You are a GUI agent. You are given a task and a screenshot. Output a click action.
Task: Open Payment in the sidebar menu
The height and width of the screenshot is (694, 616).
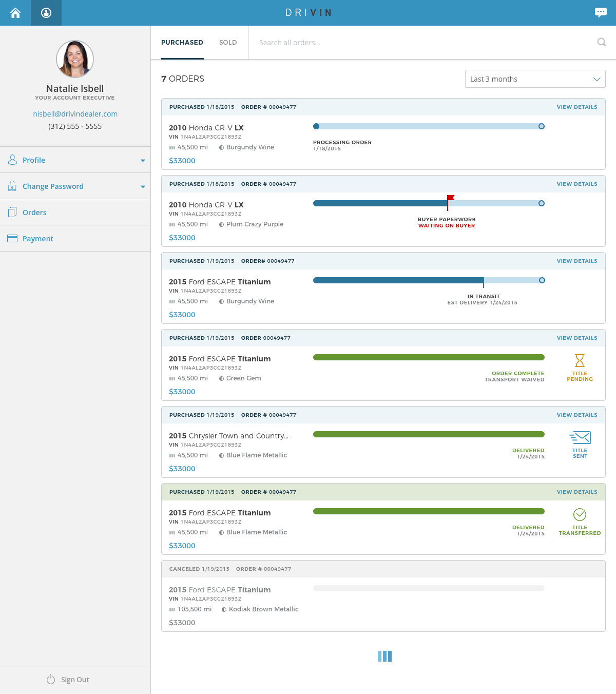[x=75, y=238]
